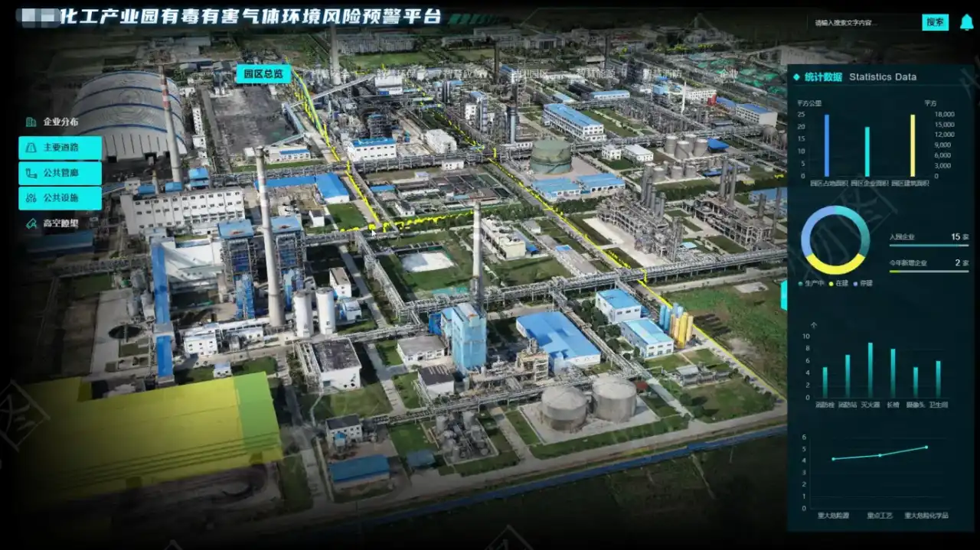
Task: Select the 企业分布 menu item
Action: (60, 122)
